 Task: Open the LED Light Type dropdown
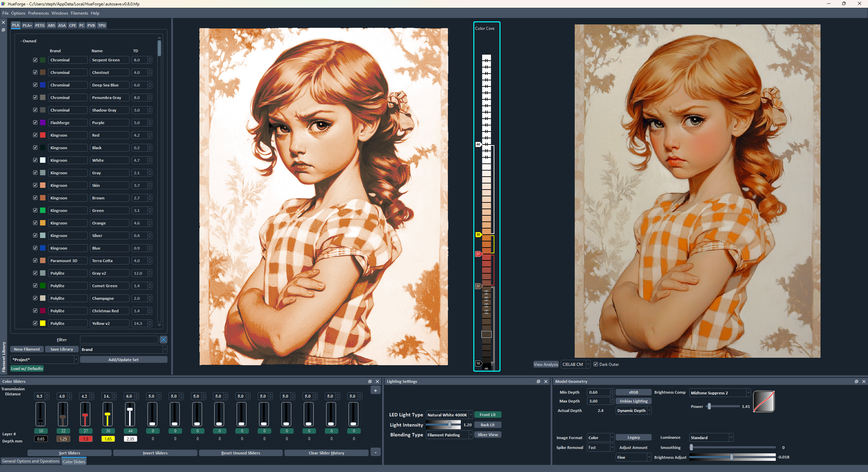[449, 415]
